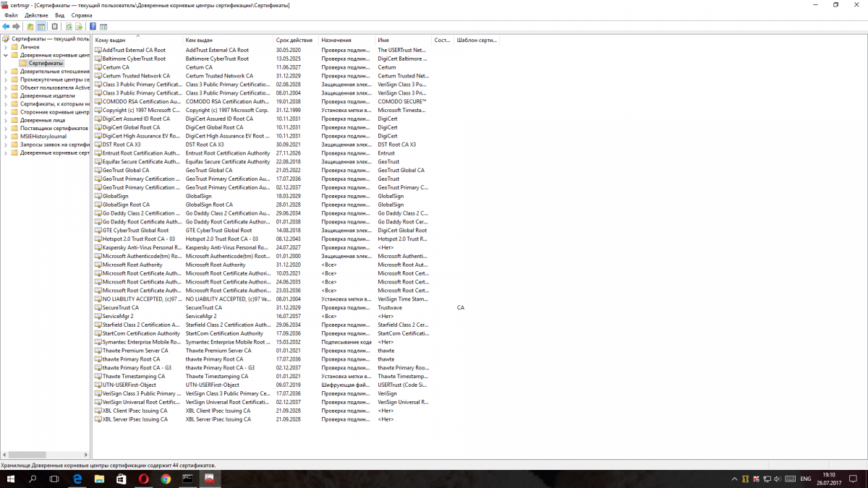Select the Hotspot 2.0 Trust Root CA - 03 row
Viewport: 868px width, 488px height.
tap(261, 239)
